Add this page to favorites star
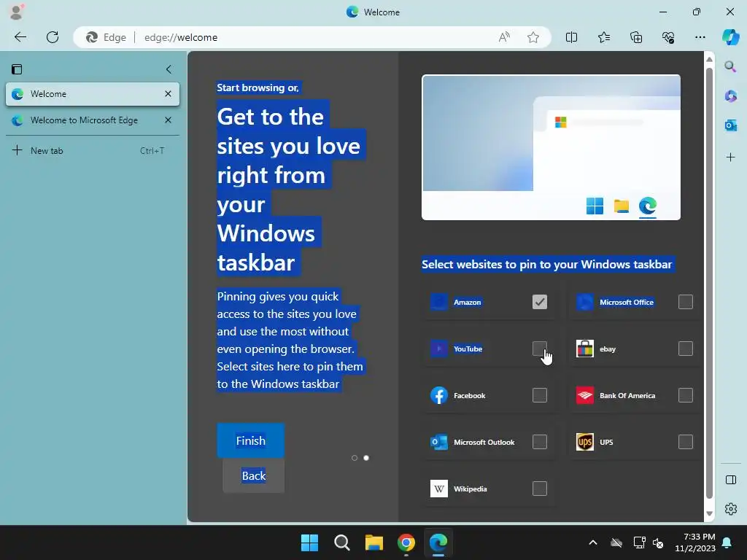 click(x=533, y=37)
